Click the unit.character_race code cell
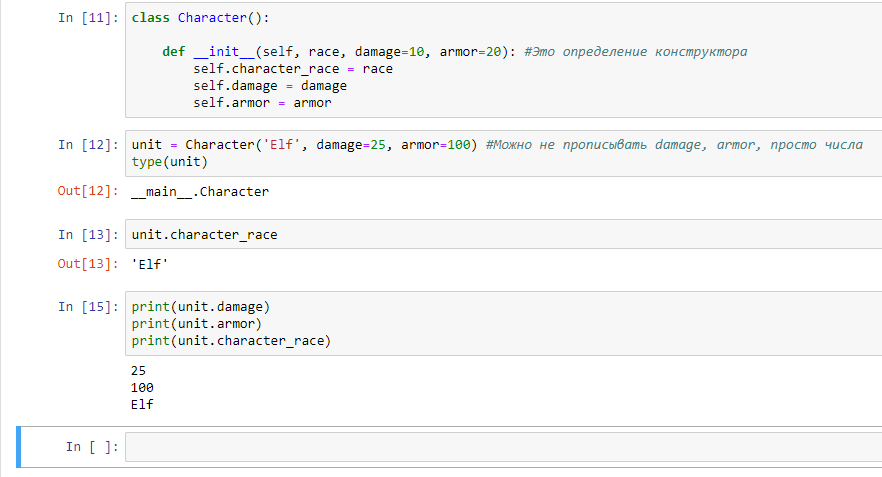 coord(503,235)
